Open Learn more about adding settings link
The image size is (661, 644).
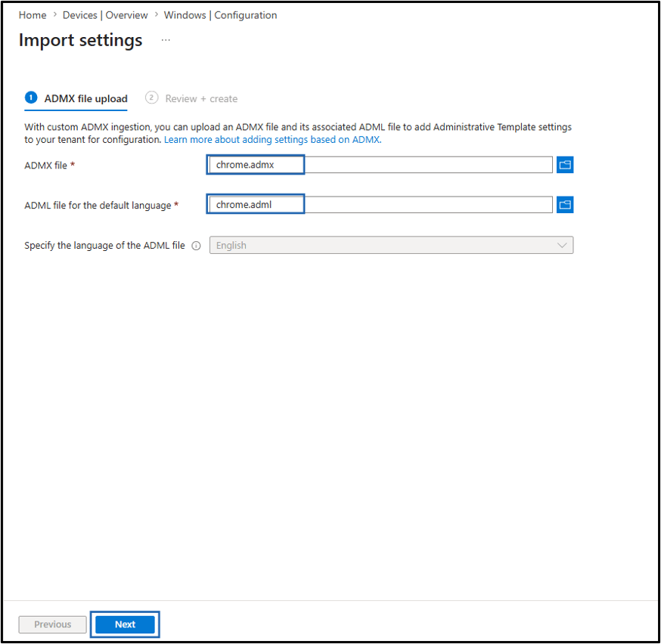273,139
